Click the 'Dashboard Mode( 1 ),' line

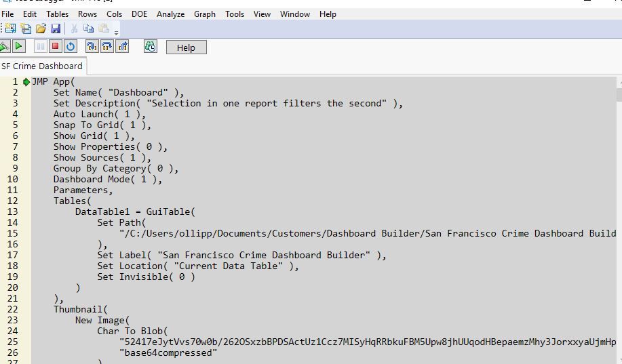pyautogui.click(x=108, y=179)
